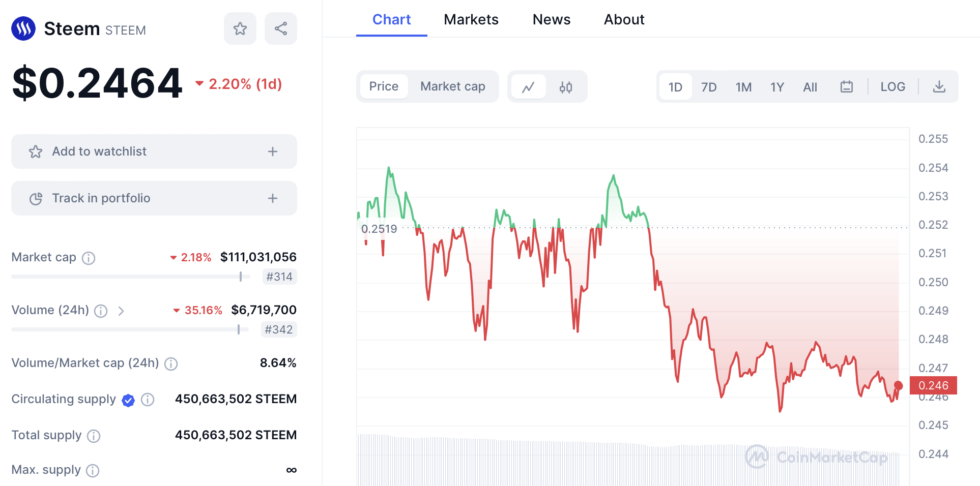980x486 pixels.
Task: Switch to candlestick chart view
Action: pos(566,87)
